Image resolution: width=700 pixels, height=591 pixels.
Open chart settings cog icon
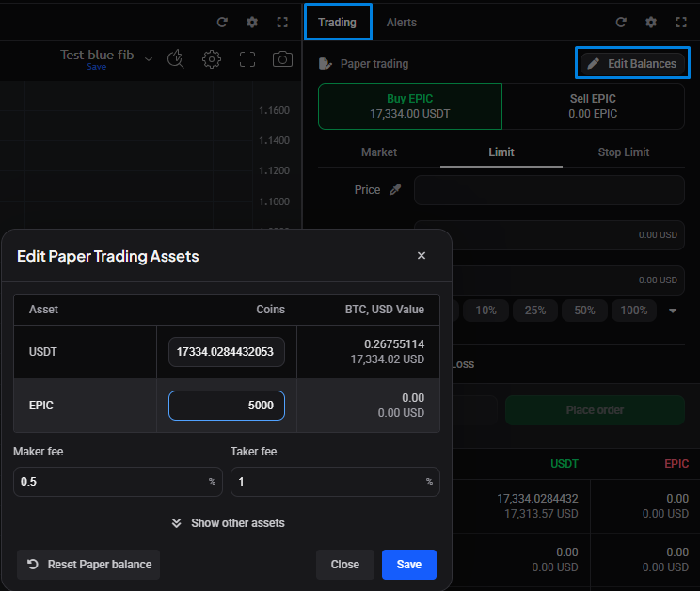pyautogui.click(x=211, y=59)
